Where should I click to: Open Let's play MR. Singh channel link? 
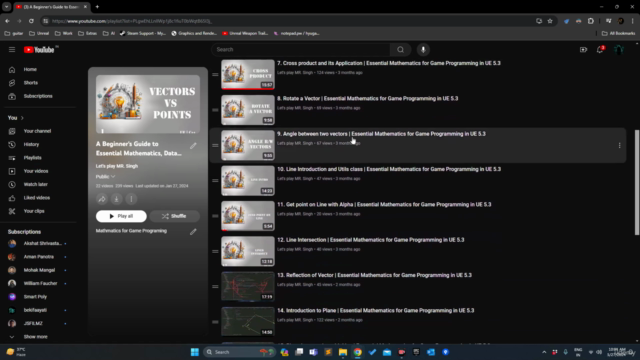117,166
